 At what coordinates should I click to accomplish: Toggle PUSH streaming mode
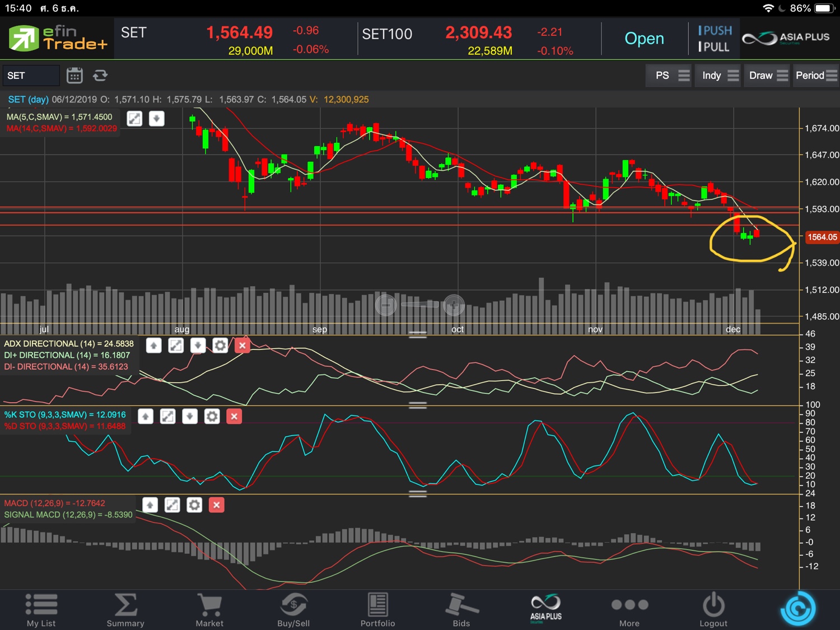tap(715, 30)
